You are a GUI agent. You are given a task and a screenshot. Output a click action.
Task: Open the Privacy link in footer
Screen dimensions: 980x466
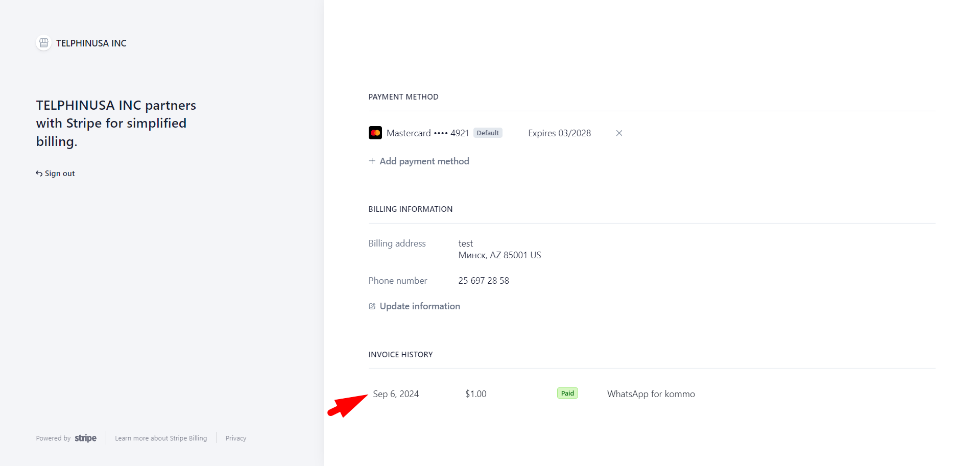click(235, 438)
